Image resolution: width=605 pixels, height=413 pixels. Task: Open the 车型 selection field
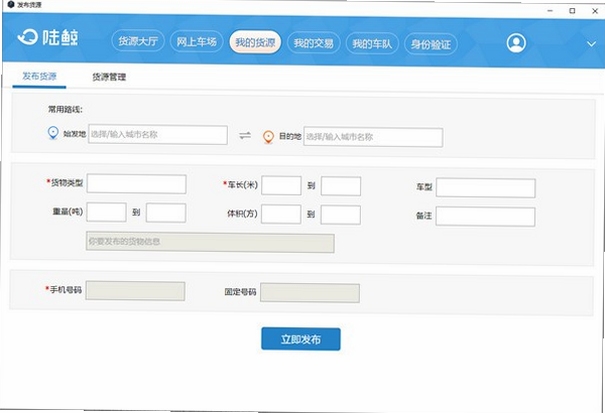click(486, 188)
